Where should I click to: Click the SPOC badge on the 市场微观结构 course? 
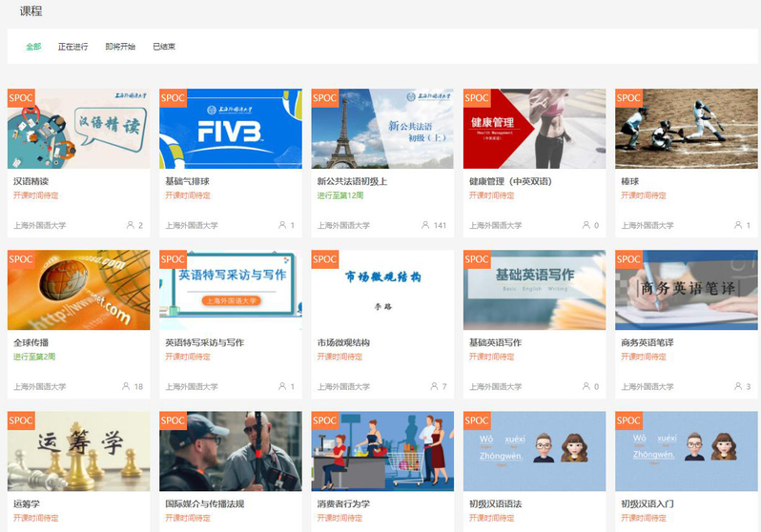pos(325,258)
